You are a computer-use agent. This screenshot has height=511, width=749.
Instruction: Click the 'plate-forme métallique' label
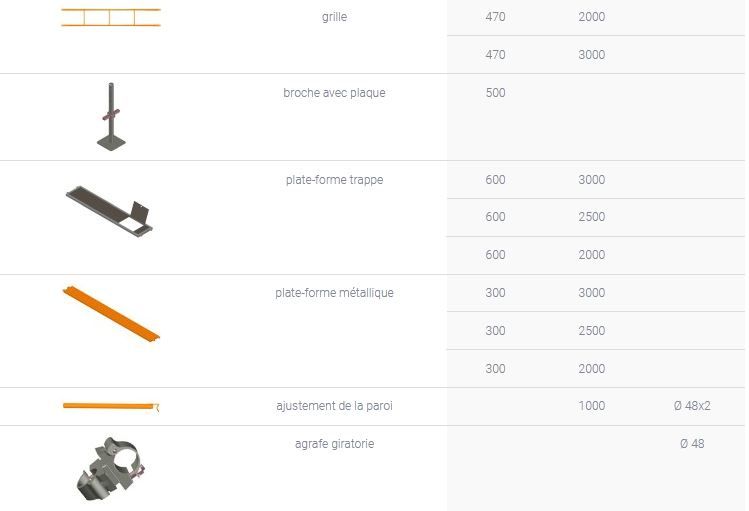pos(334,293)
